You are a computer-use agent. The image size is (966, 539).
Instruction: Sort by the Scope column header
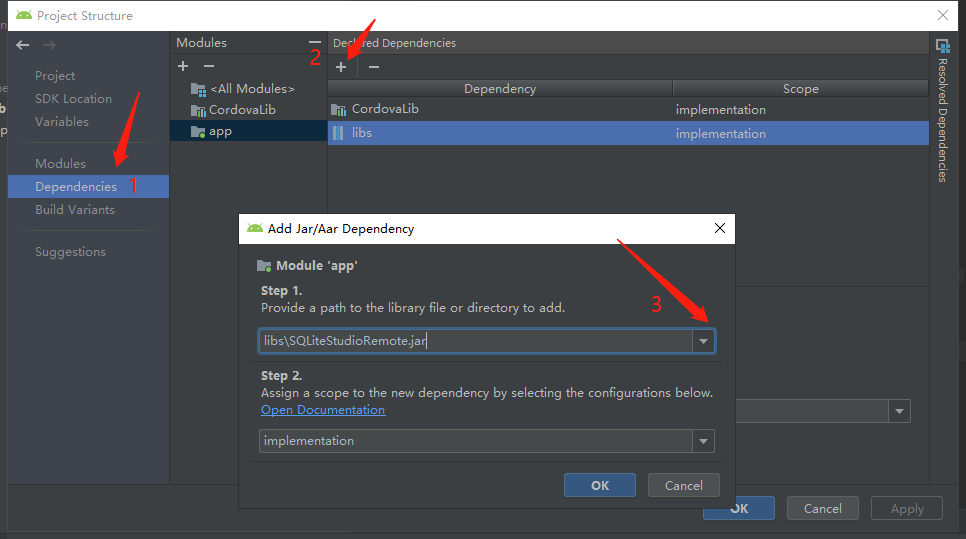tap(800, 89)
